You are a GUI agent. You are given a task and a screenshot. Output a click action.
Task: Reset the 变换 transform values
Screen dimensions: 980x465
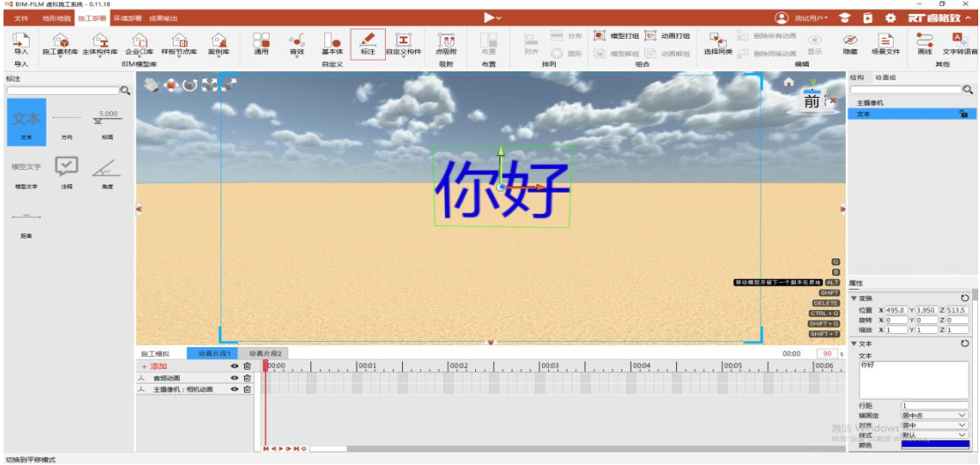click(964, 299)
